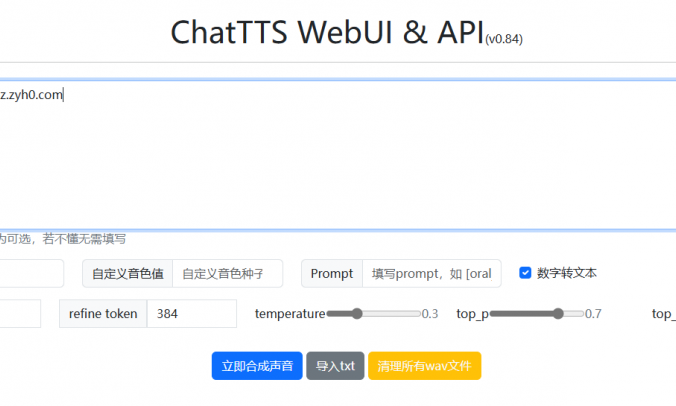Click the top_p value 0.7
This screenshot has width=676, height=406.
pos(593,314)
